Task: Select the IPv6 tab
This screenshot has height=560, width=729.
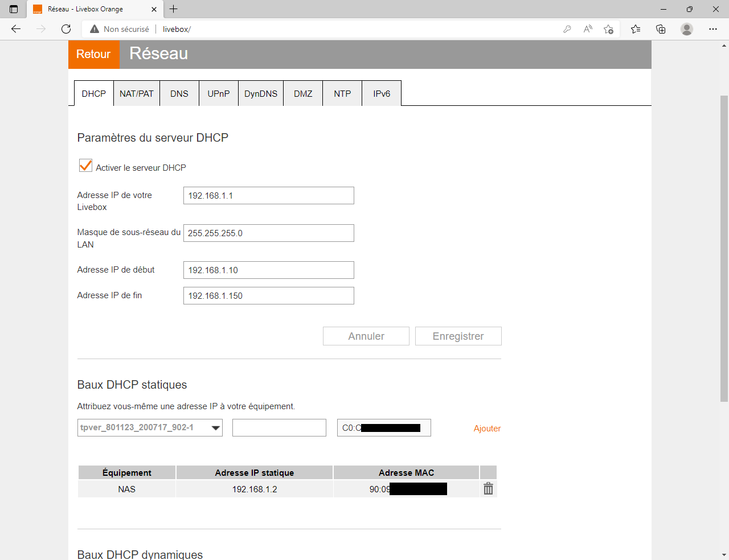Action: click(382, 93)
